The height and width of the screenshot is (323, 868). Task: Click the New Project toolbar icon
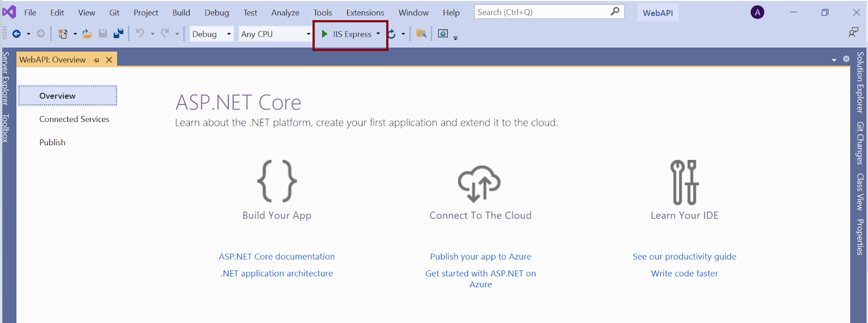pyautogui.click(x=63, y=34)
